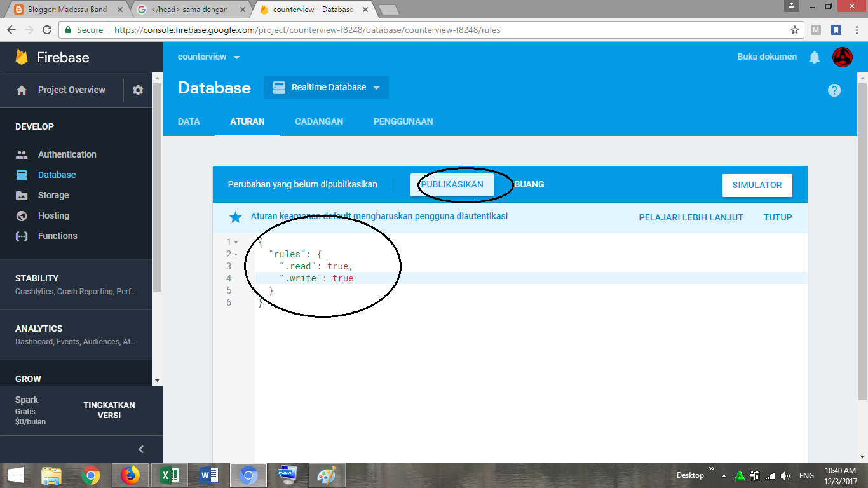The height and width of the screenshot is (488, 868).
Task: Open the help question-mark icon
Action: [834, 90]
